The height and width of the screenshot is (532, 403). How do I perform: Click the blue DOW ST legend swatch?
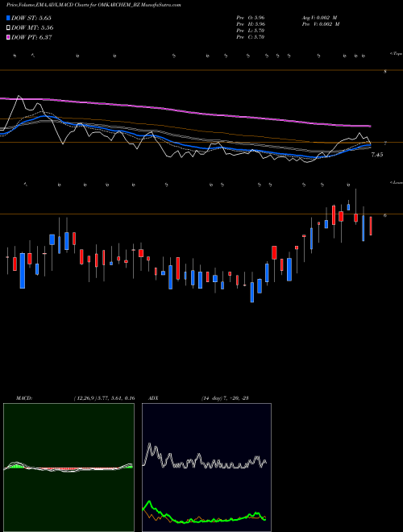coord(8,18)
